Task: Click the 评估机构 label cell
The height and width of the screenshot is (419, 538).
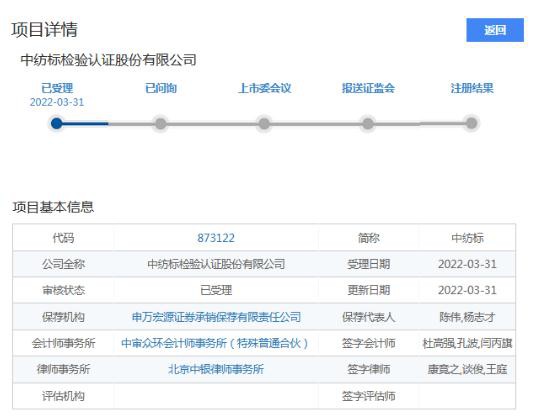Action: tap(63, 396)
